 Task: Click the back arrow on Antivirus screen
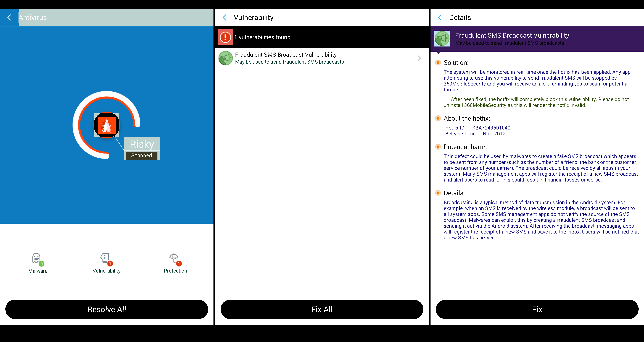click(x=9, y=17)
